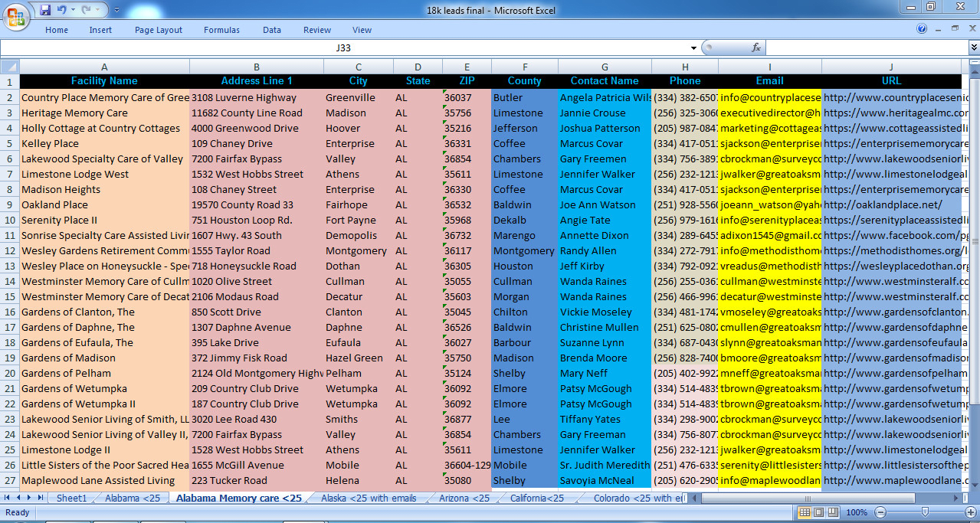
Task: Open the Name Box dropdown arrow
Action: pyautogui.click(x=694, y=47)
